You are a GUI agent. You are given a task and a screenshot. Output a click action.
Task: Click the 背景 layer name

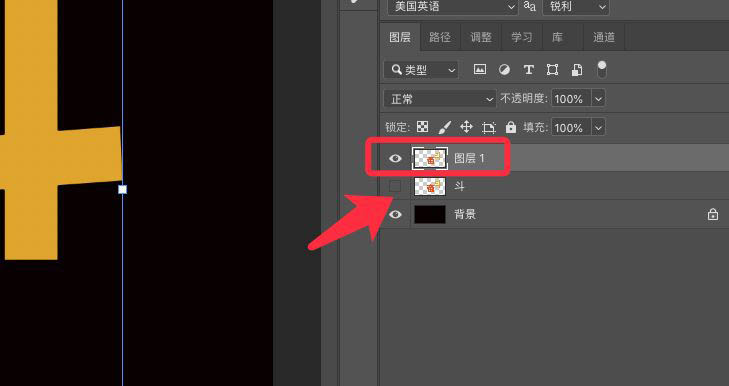(465, 214)
